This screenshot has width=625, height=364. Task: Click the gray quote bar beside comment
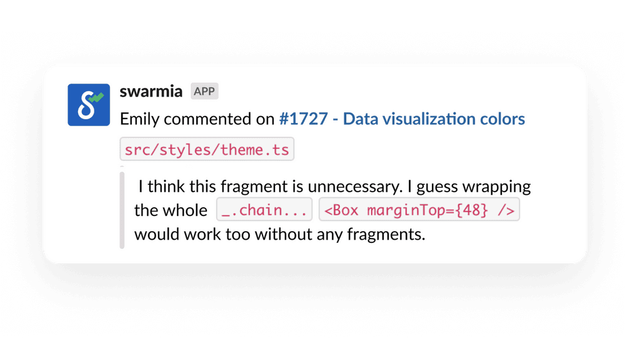[x=122, y=210]
